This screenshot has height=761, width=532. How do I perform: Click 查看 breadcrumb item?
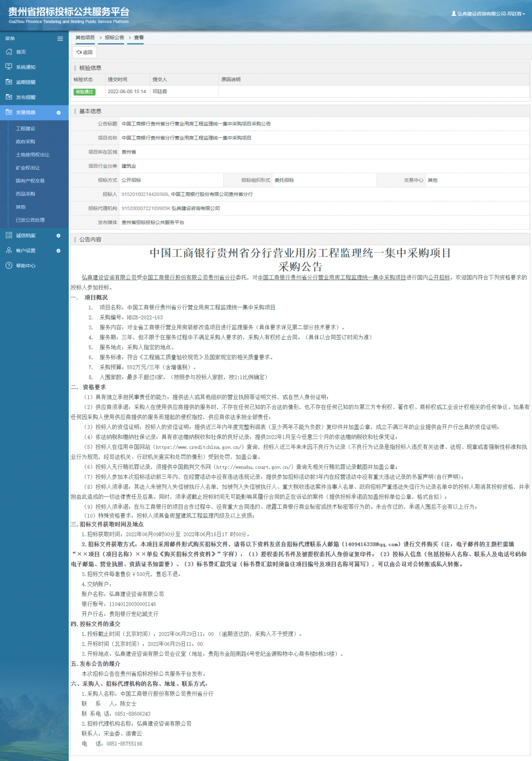tap(139, 38)
